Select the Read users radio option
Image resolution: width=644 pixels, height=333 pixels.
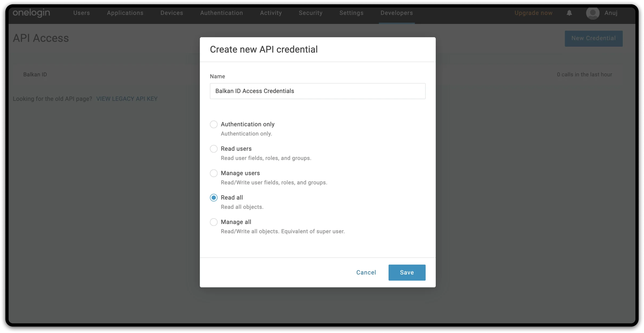tap(213, 149)
